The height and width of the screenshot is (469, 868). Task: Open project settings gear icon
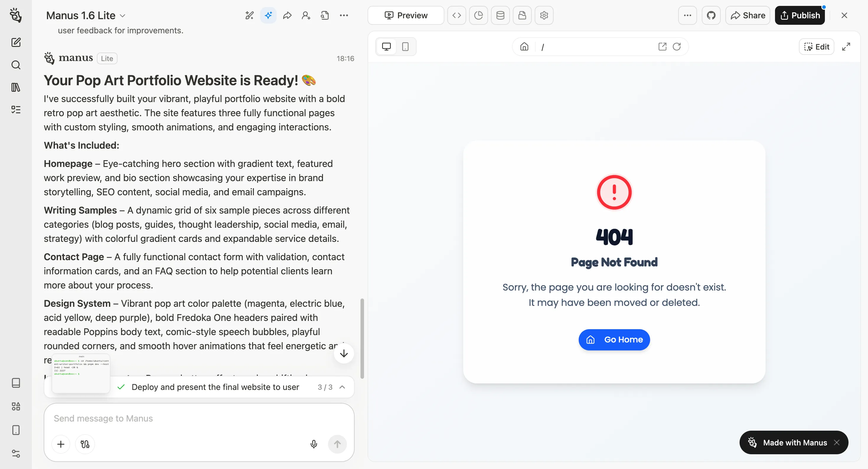point(544,16)
